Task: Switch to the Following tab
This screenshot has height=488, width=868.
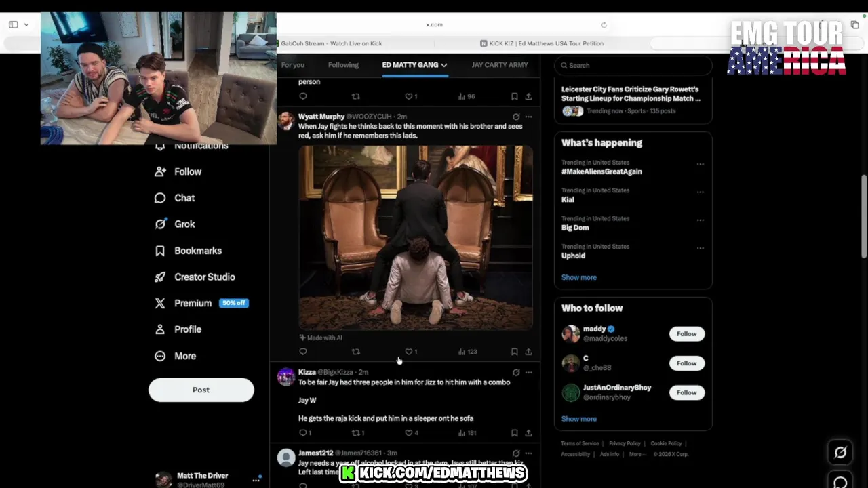Action: [x=343, y=65]
